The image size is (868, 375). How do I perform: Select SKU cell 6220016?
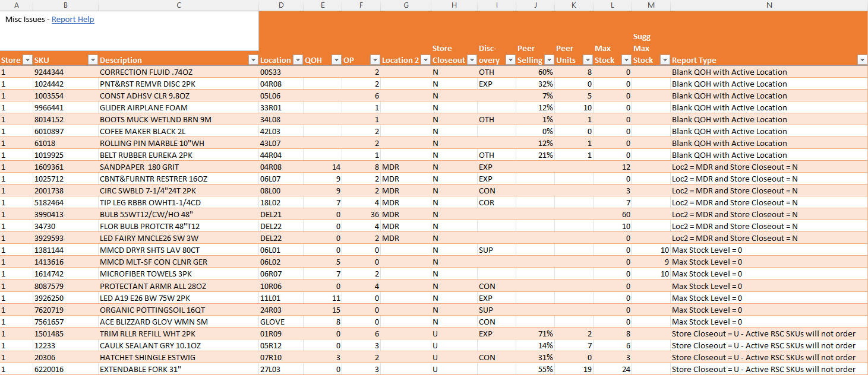coord(65,369)
